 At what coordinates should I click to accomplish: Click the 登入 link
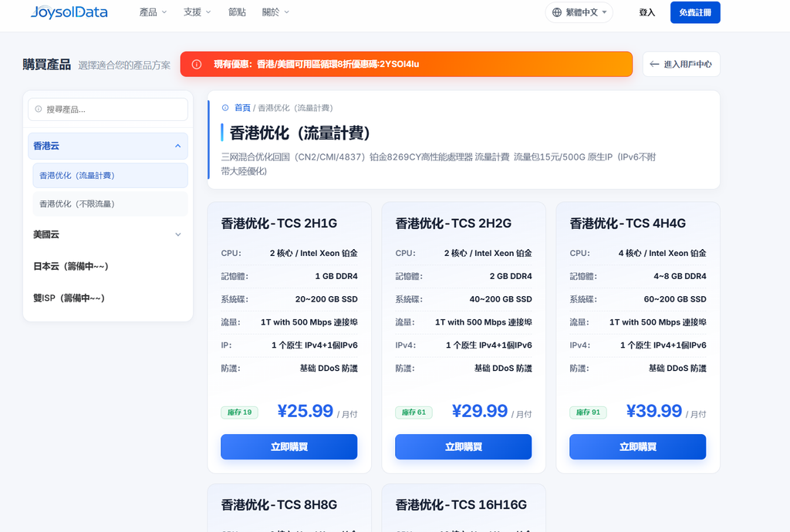point(647,12)
